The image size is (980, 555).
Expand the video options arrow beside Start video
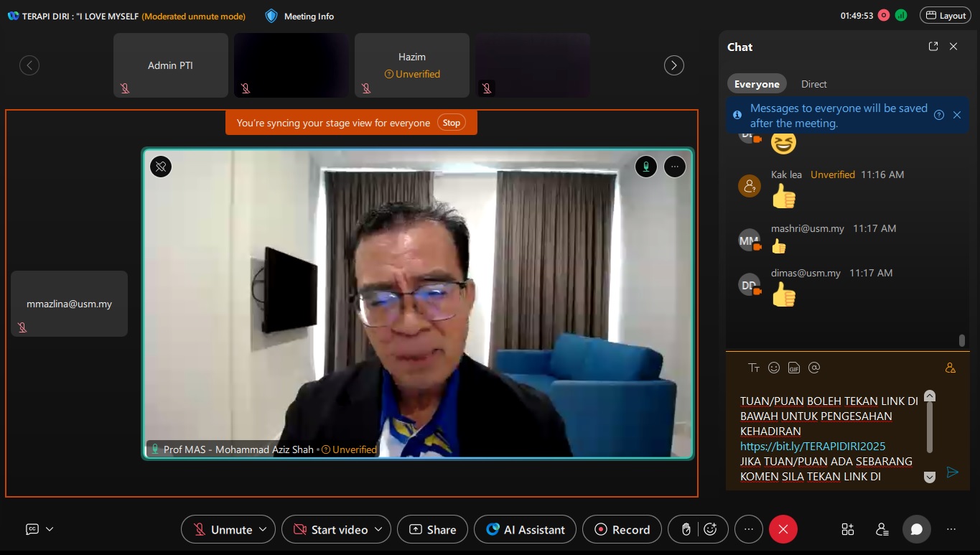click(x=378, y=529)
